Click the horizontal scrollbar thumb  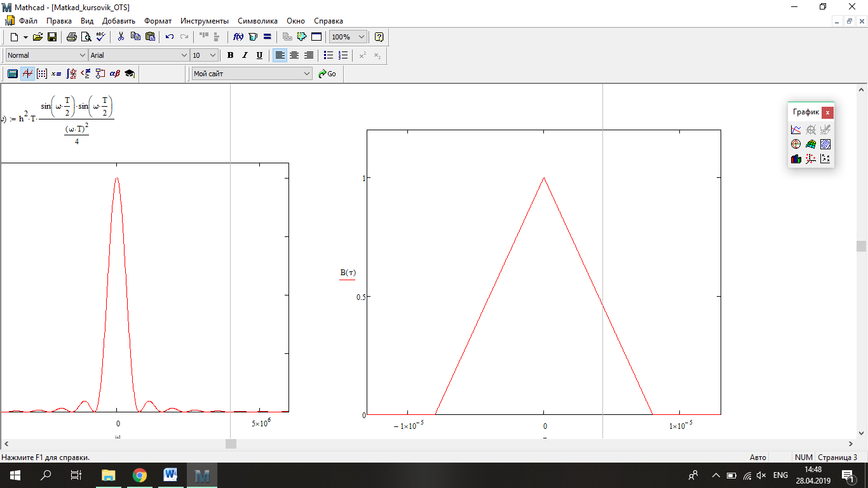coord(231,444)
